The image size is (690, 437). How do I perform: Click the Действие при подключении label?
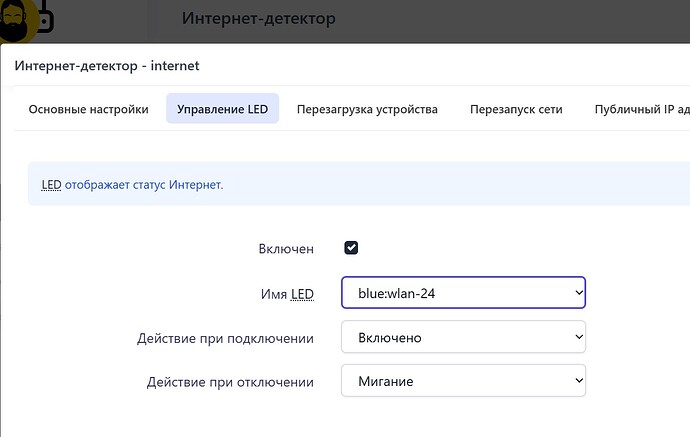click(225, 338)
